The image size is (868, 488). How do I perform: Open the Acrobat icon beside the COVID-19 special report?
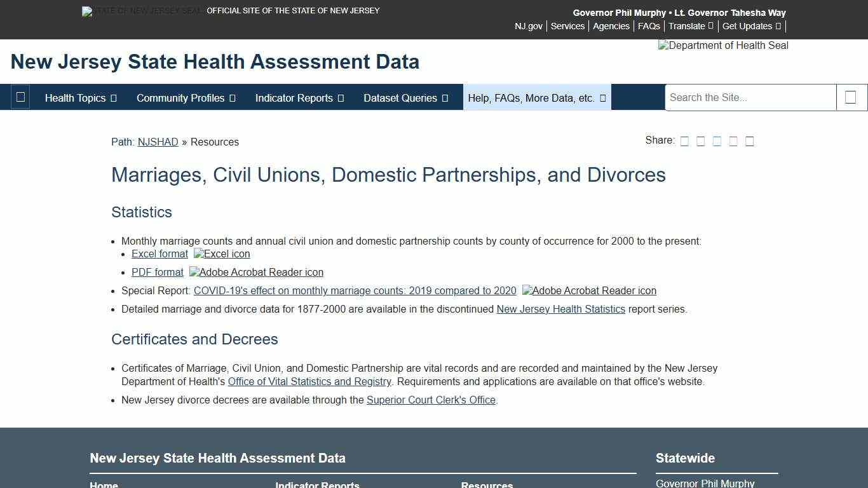(x=588, y=291)
